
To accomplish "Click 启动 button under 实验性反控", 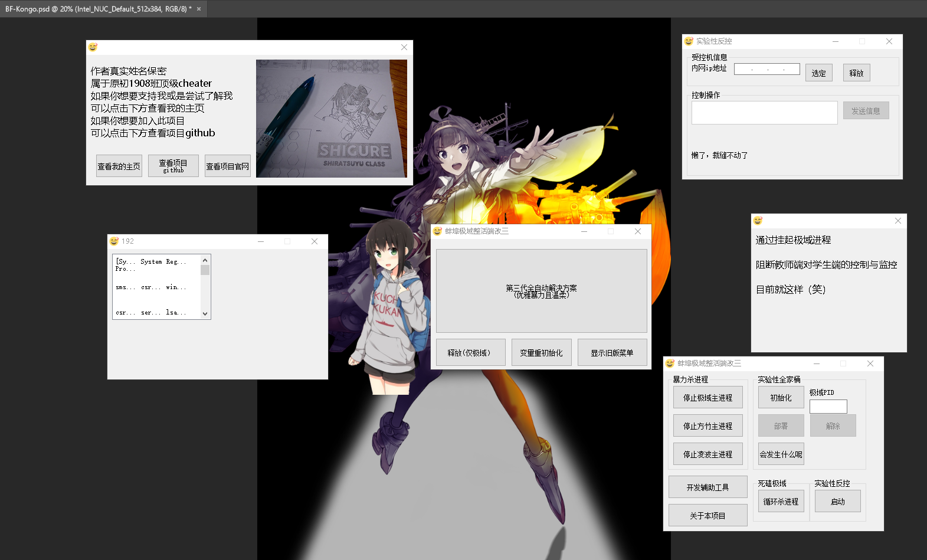I will (838, 502).
